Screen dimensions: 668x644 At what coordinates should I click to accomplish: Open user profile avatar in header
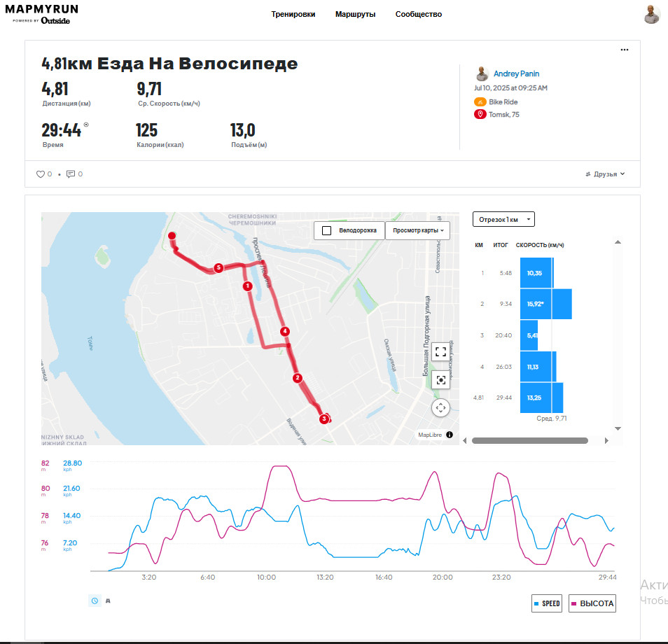coord(651,15)
